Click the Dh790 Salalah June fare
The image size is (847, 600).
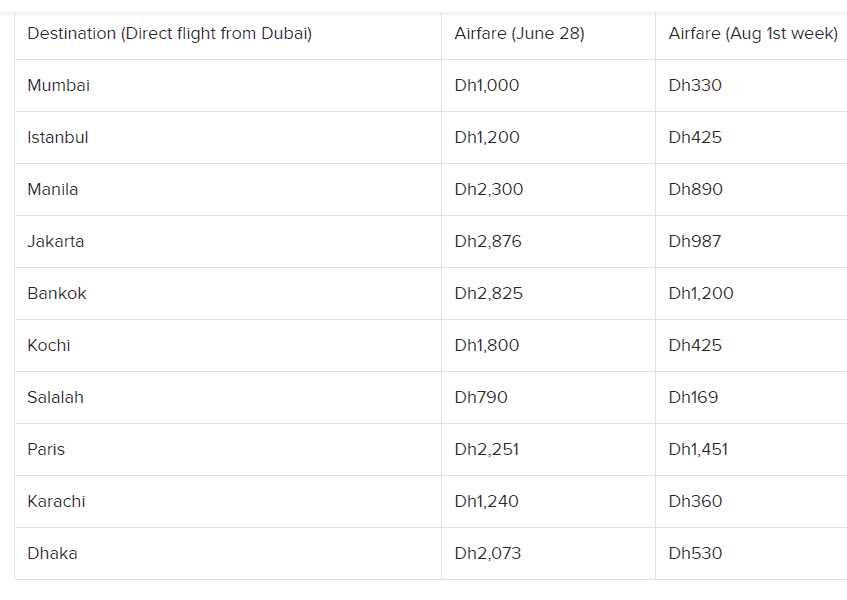coord(481,397)
